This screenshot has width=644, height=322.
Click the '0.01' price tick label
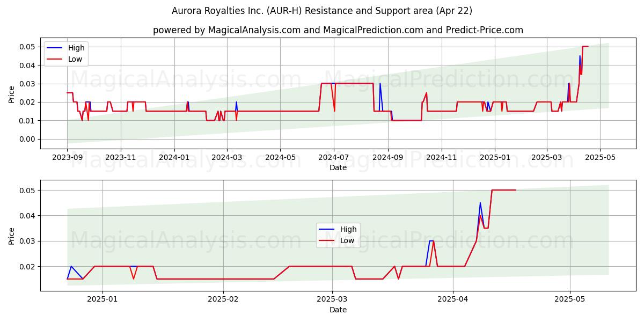(x=27, y=121)
